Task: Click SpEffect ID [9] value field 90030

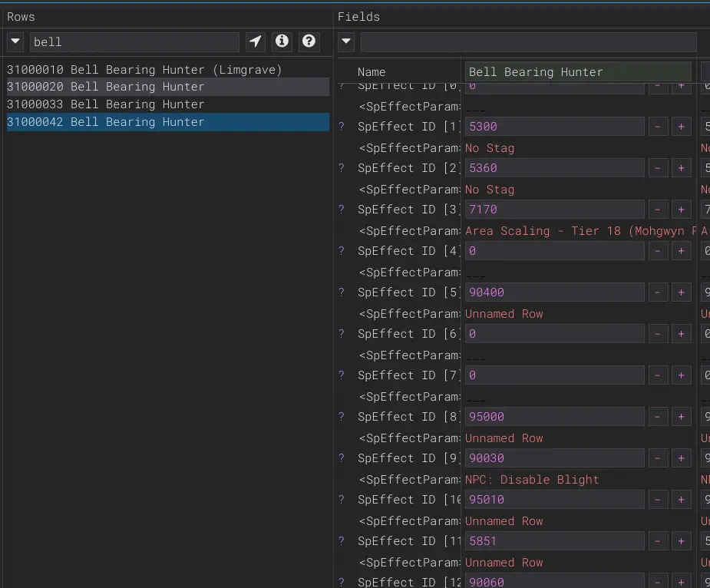Action: click(555, 458)
